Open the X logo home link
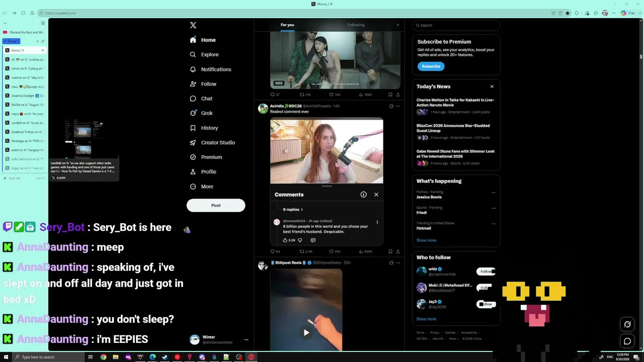644x362 pixels. click(x=193, y=25)
